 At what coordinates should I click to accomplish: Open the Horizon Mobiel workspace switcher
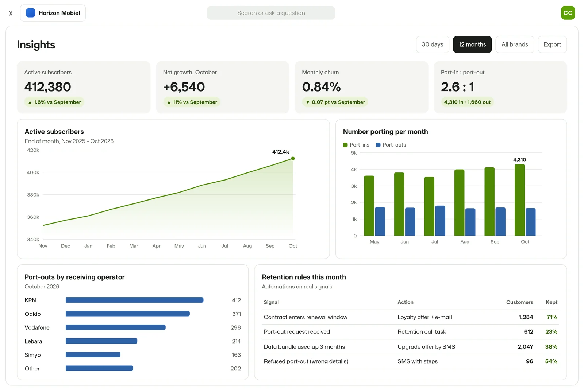coord(53,13)
